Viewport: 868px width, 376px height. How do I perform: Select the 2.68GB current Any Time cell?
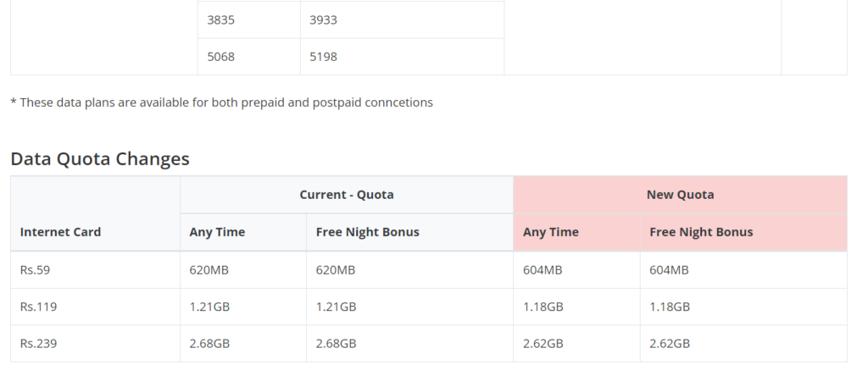(x=243, y=343)
